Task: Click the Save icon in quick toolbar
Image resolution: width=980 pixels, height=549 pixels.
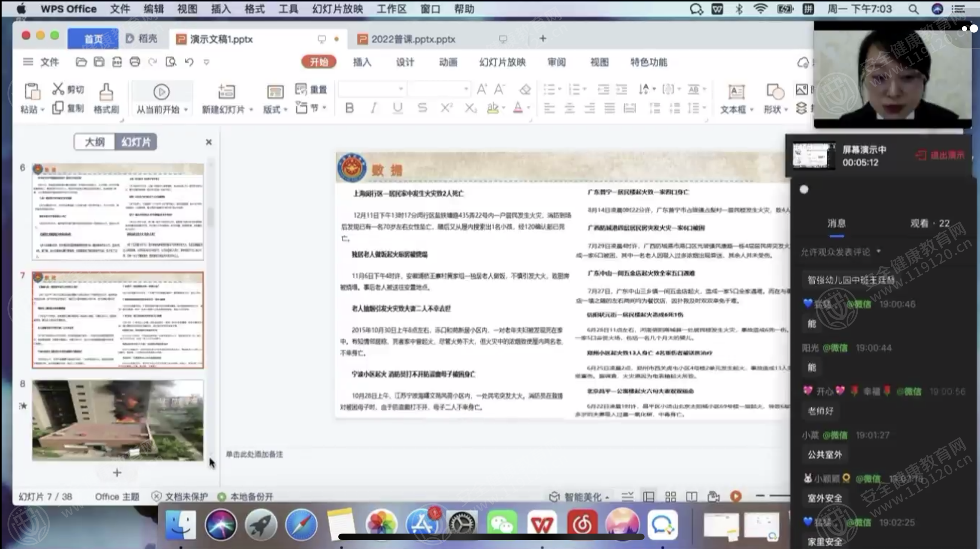Action: pos(99,62)
